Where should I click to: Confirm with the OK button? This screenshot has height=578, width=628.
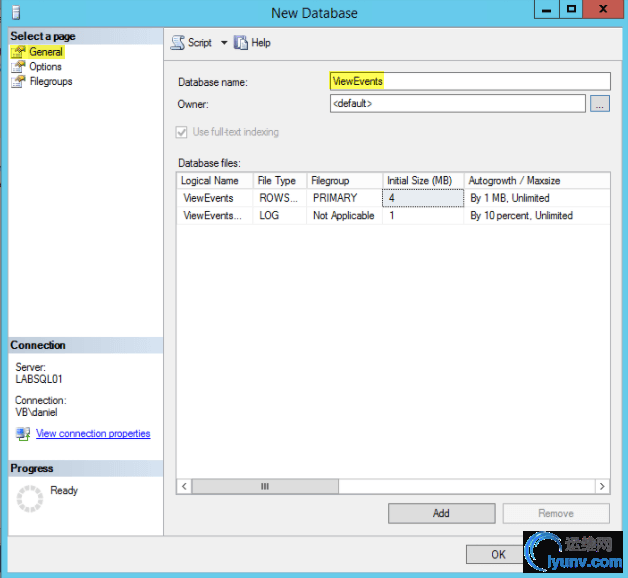[498, 554]
